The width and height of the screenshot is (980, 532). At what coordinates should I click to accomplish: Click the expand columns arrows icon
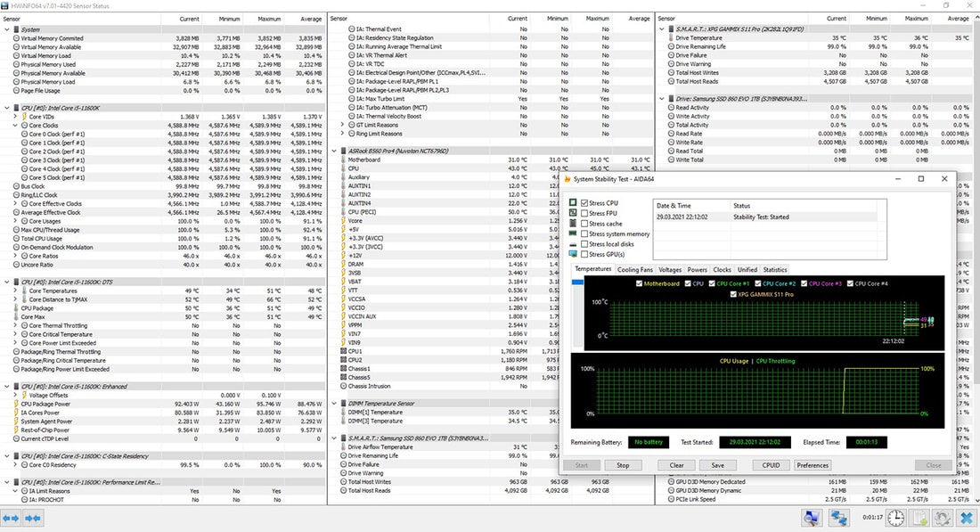pos(12,518)
